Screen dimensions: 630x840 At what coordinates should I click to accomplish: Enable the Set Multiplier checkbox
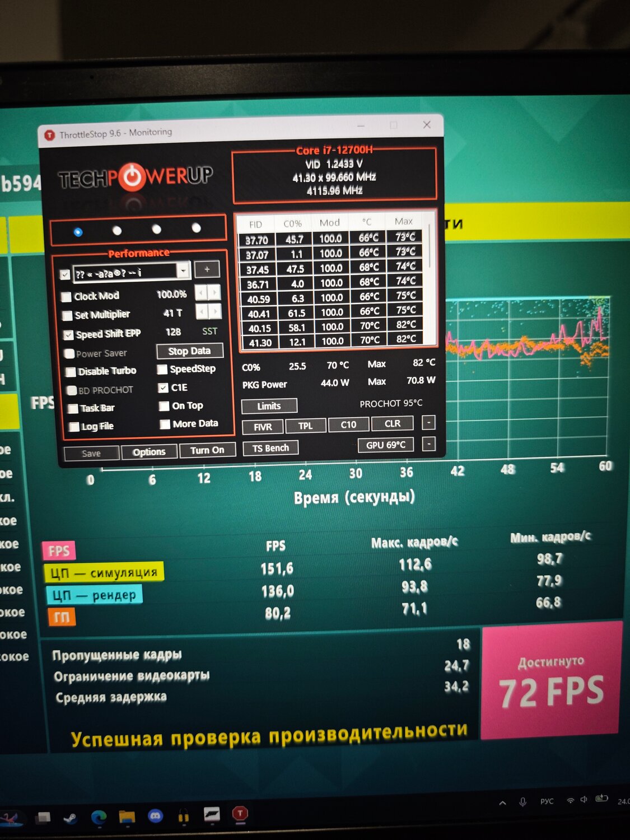[x=67, y=316]
